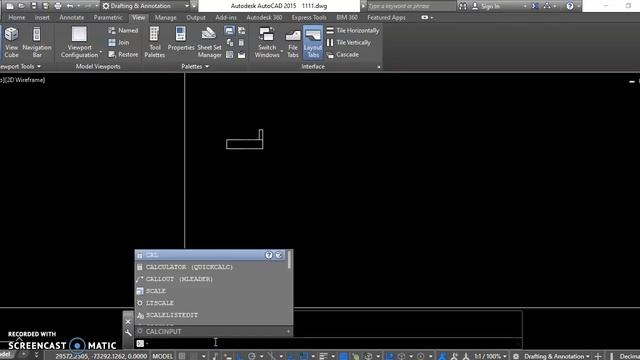640x360 pixels.
Task: Open the Featured Apps tab
Action: pos(386,18)
